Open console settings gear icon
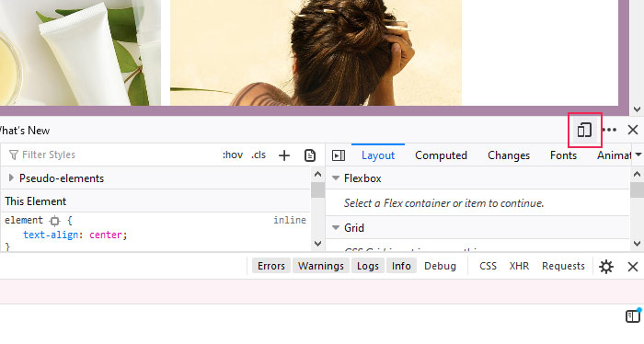The width and height of the screenshot is (644, 344). (x=605, y=267)
